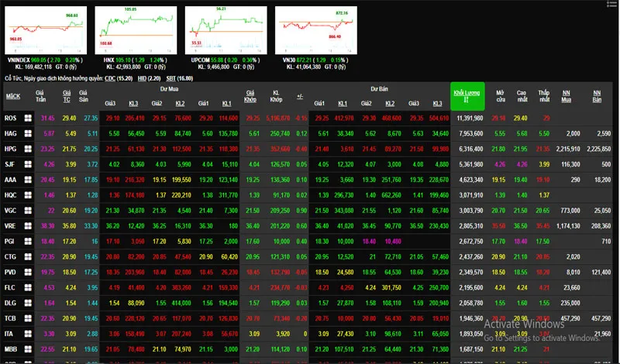Select the VRE stock symbol
620x364 pixels.
tap(10, 225)
